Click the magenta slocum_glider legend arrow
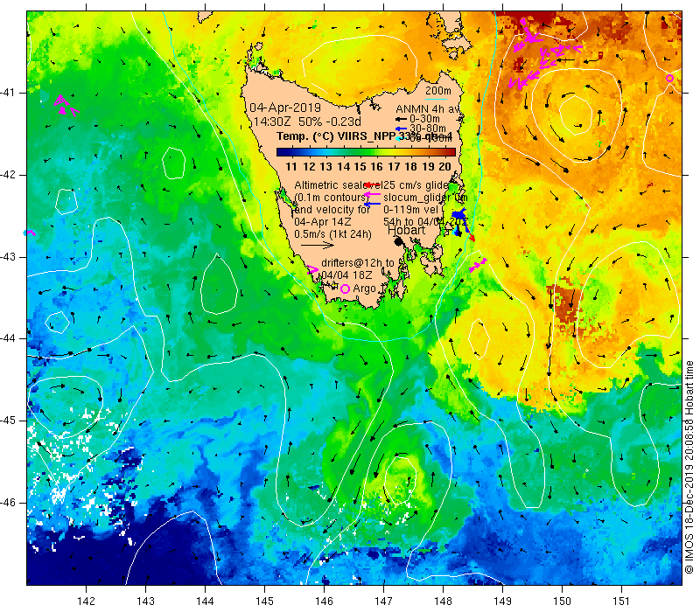This screenshot has height=612, width=700. click(373, 194)
